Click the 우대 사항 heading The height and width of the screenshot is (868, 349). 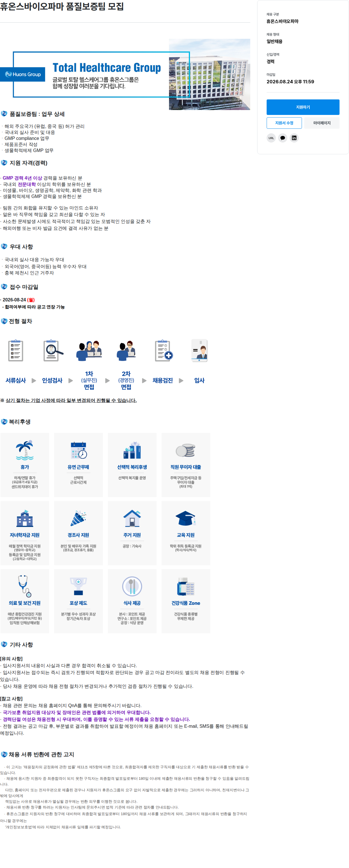tap(21, 247)
